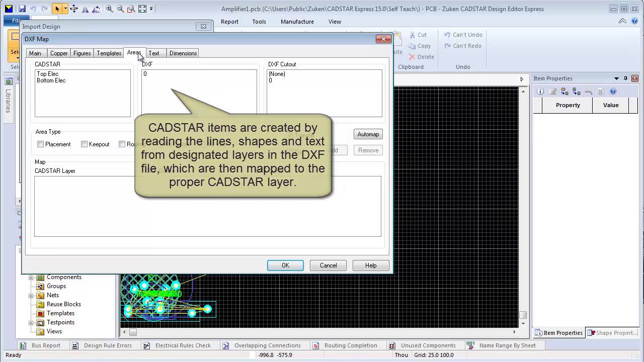Switch to the Main tab
644x362 pixels.
click(35, 53)
